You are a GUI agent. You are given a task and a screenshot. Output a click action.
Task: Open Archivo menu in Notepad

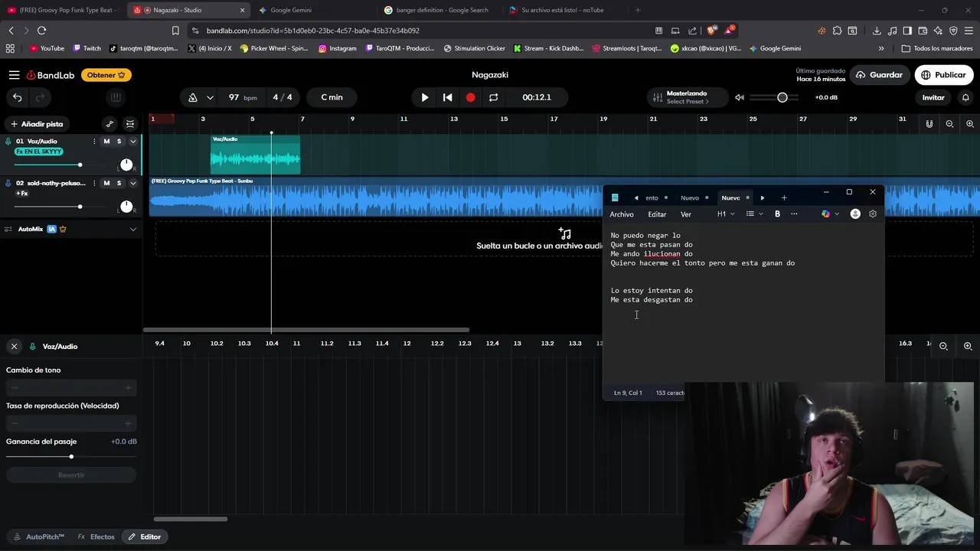click(622, 214)
